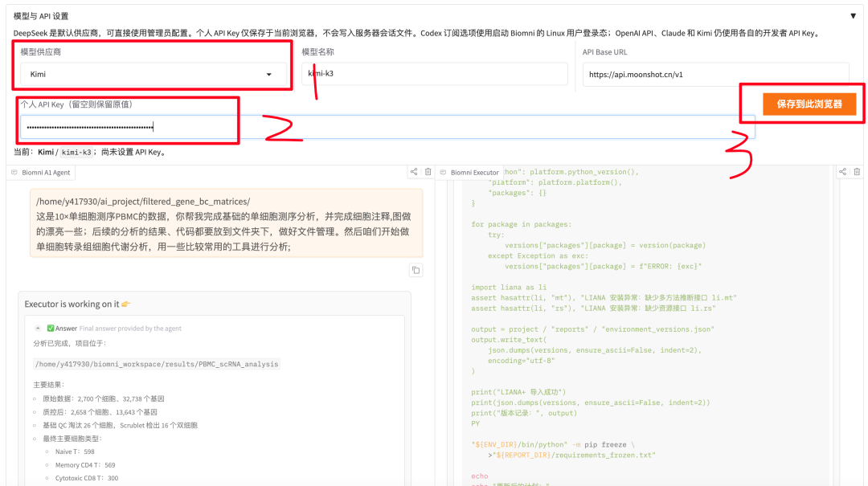Image resolution: width=868 pixels, height=486 pixels.
Task: Click the 'for package in packages:' code line
Action: [x=521, y=224]
